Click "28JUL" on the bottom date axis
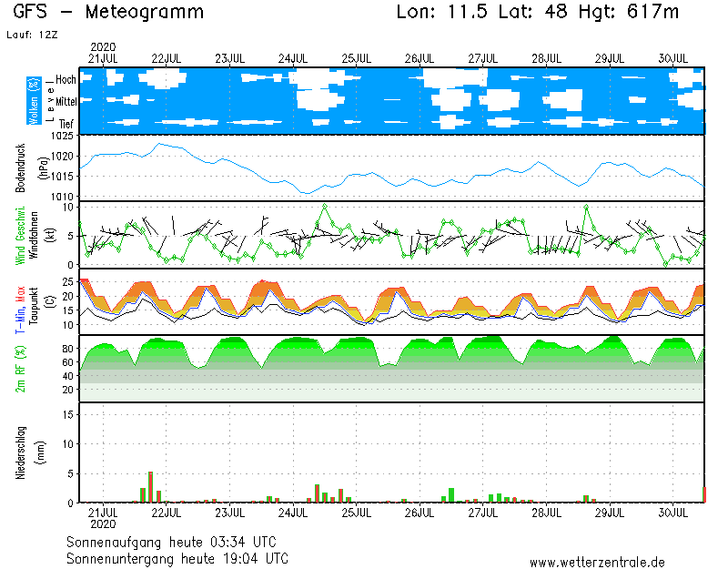This screenshot has width=728, height=569. 547,513
